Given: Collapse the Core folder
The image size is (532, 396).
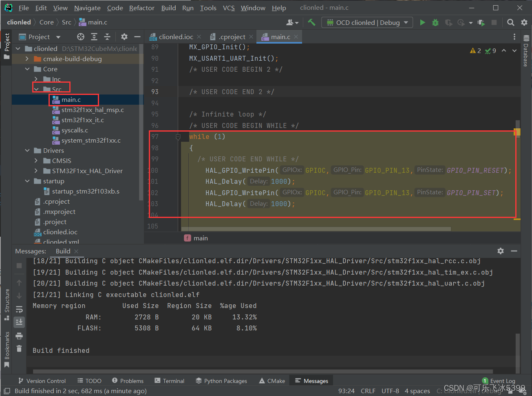Looking at the screenshot, I should (27, 69).
